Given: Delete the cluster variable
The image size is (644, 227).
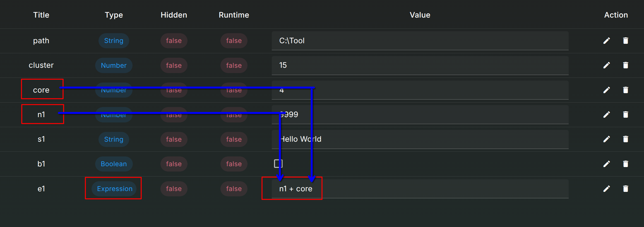Looking at the screenshot, I should pos(626,65).
